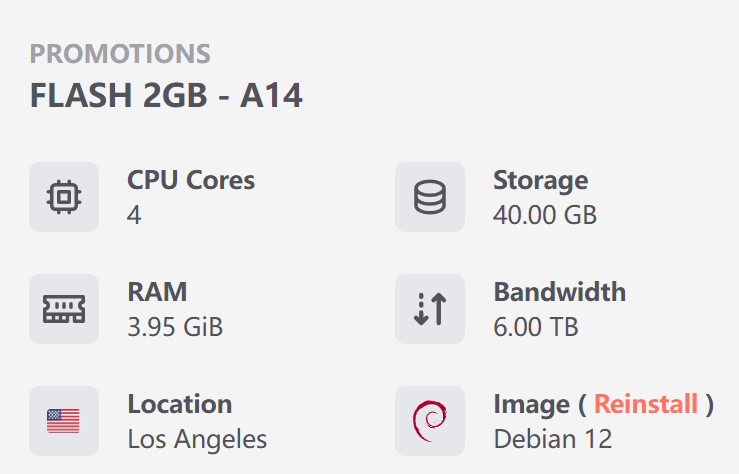Click the Reinstall link

(x=646, y=404)
